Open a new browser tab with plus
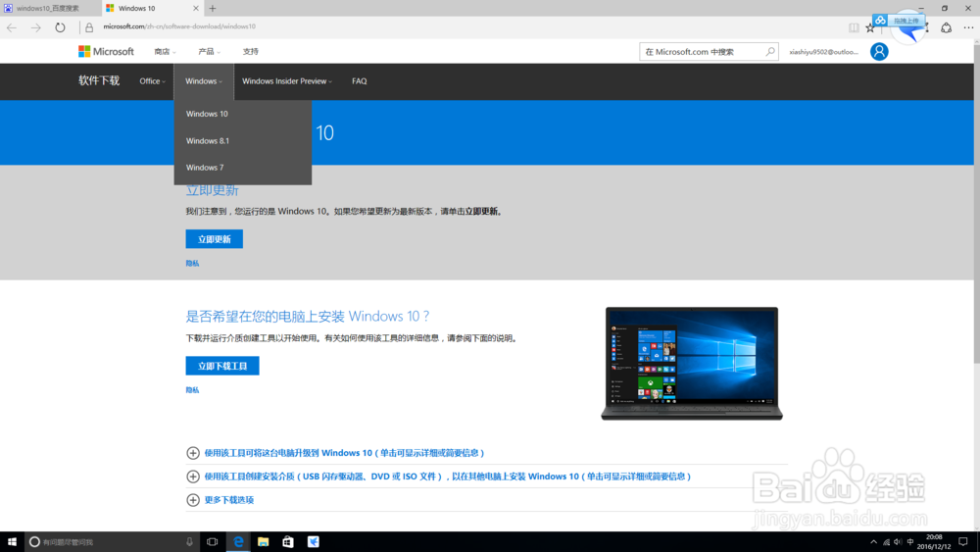Screen dimensions: 980x552 (213, 8)
